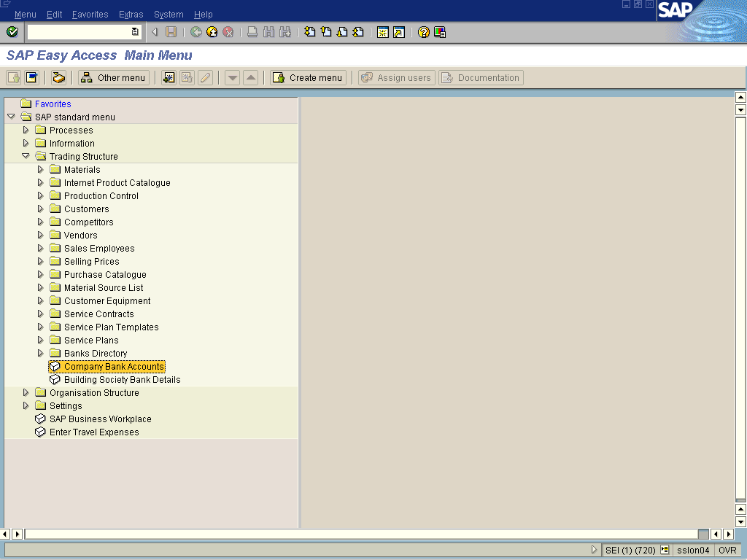
Task: Open the System menu
Action: point(169,15)
